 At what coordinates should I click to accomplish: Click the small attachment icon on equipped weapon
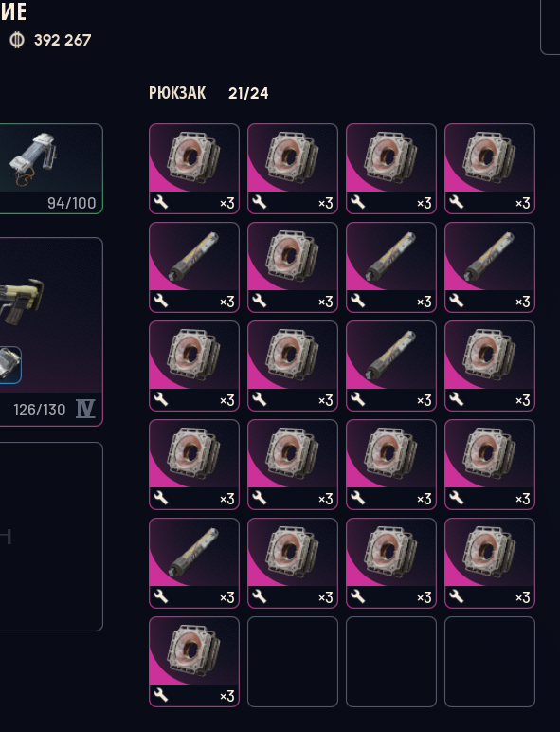(x=10, y=365)
